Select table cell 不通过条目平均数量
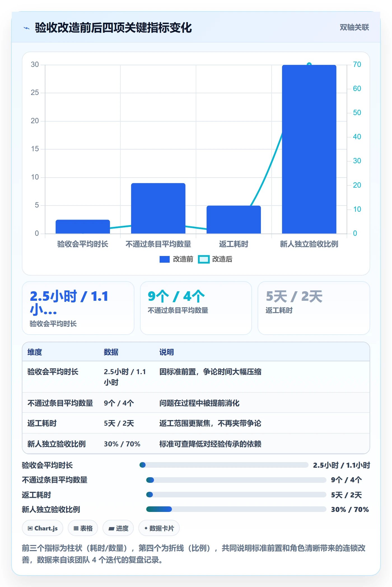The width and height of the screenshot is (392, 587). click(60, 403)
